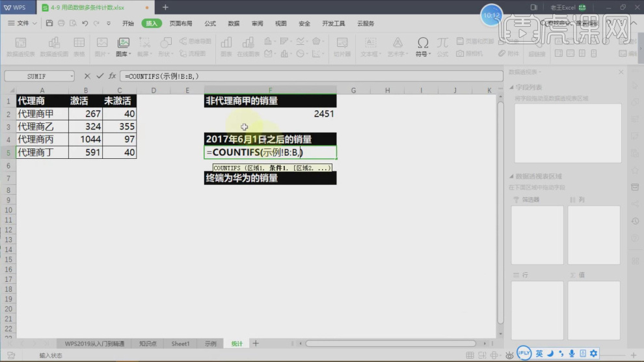Confirm formula with the checkmark icon

coord(100,76)
